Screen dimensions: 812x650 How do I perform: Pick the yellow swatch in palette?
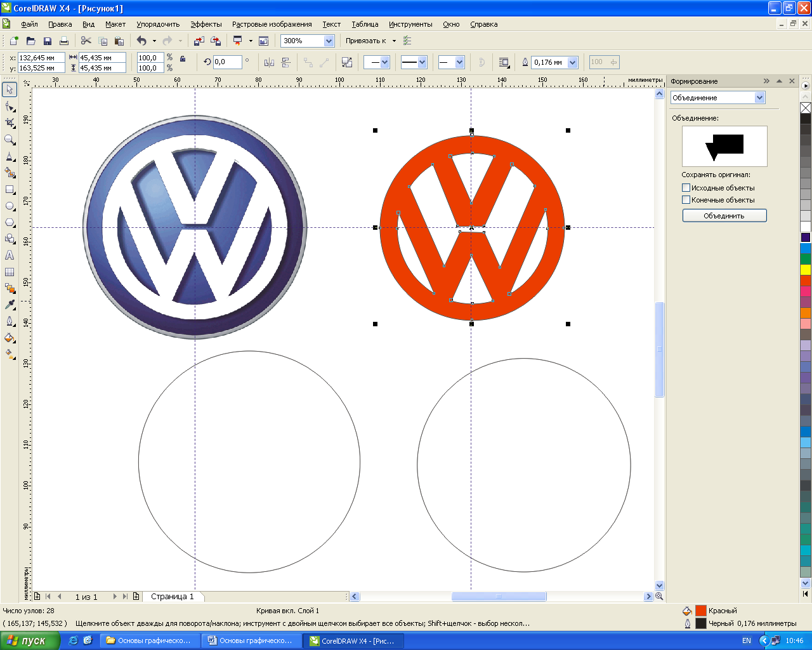(806, 270)
